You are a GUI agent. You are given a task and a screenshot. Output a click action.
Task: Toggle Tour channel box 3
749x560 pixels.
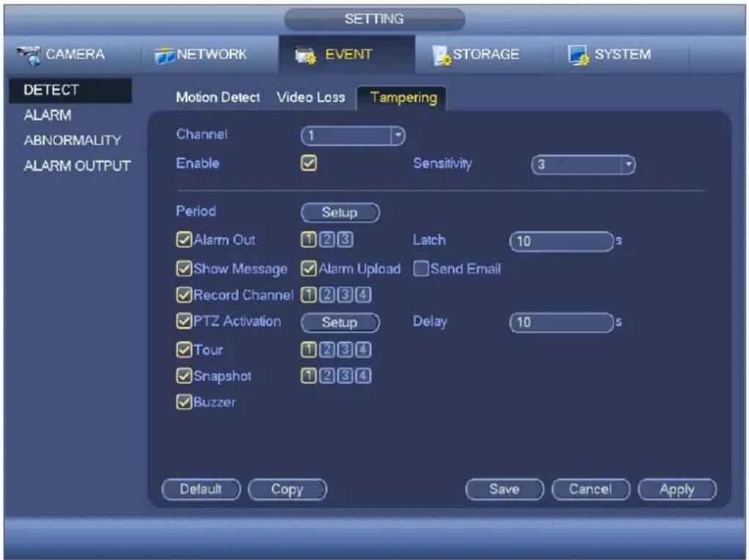[345, 350]
